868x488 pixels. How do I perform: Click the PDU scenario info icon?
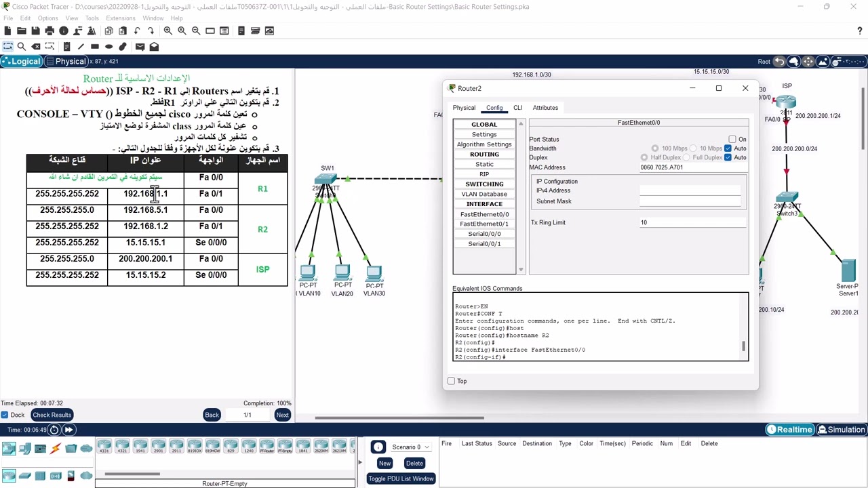(378, 447)
